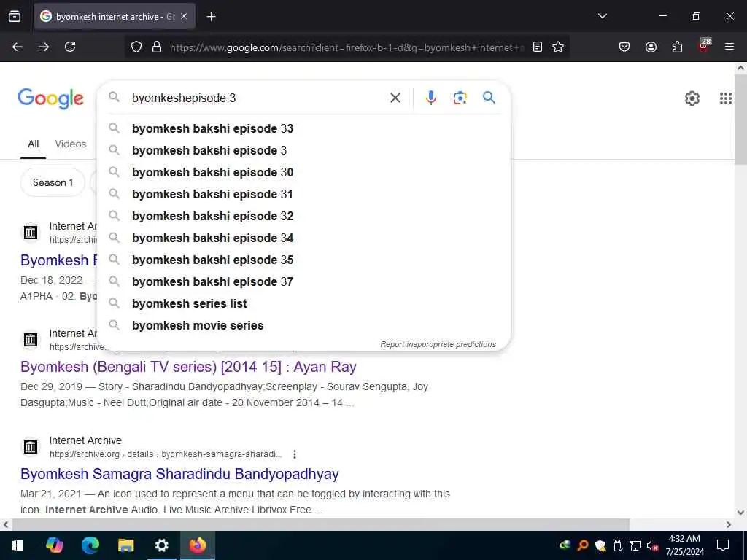Select suggestion byomkesh bakshi episode 32

click(304, 216)
